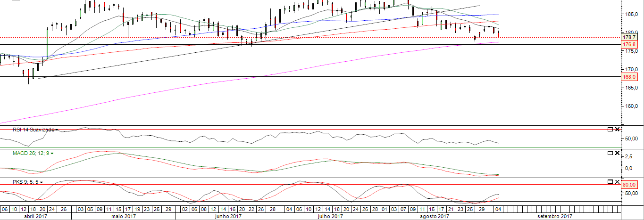Select the 178,7 current price label

629,37
